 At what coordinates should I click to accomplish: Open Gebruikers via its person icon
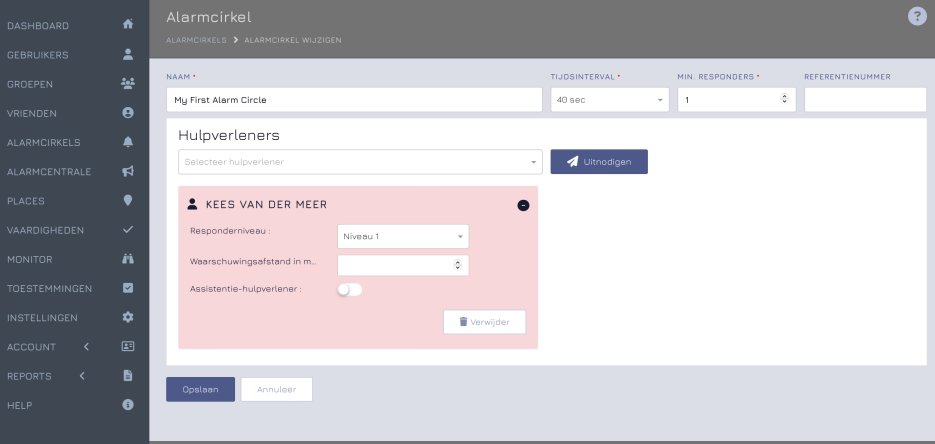(127, 54)
